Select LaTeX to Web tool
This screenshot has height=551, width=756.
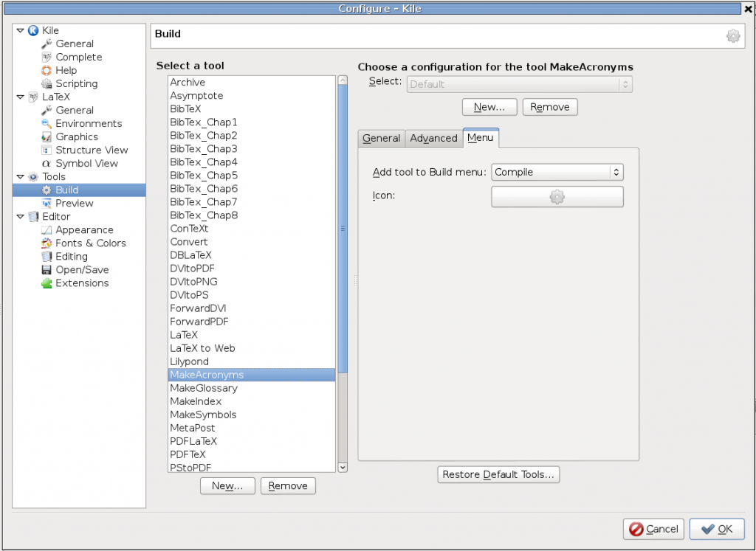click(251, 348)
